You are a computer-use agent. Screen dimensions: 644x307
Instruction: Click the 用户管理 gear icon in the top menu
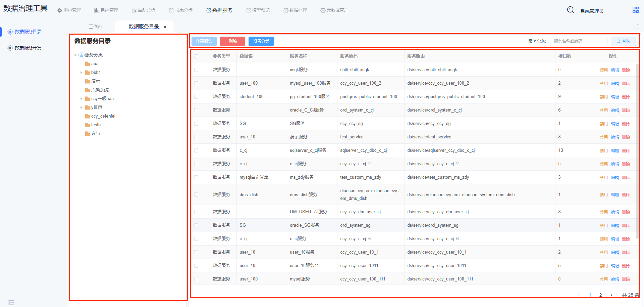60,10
